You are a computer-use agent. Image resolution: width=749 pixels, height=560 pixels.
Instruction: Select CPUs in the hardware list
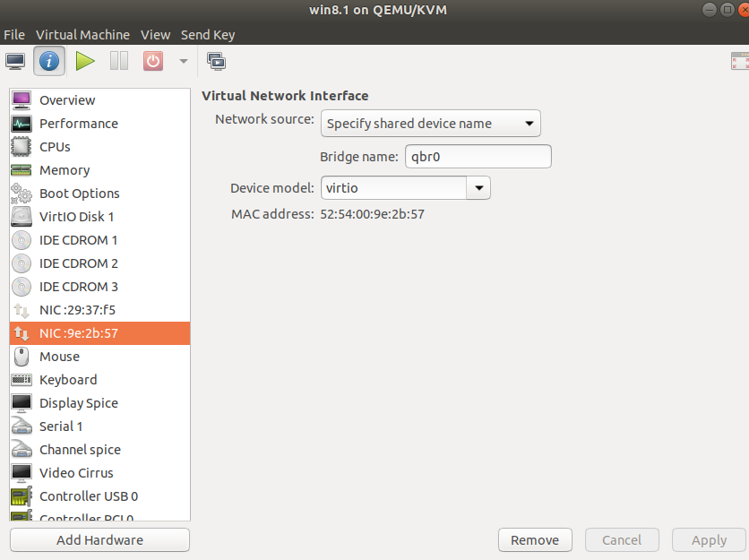[x=99, y=147]
